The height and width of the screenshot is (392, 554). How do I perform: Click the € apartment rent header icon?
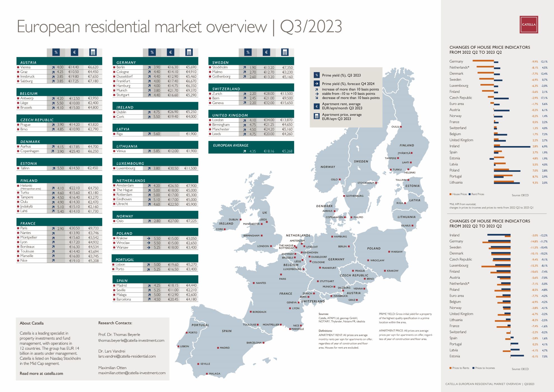click(74, 52)
